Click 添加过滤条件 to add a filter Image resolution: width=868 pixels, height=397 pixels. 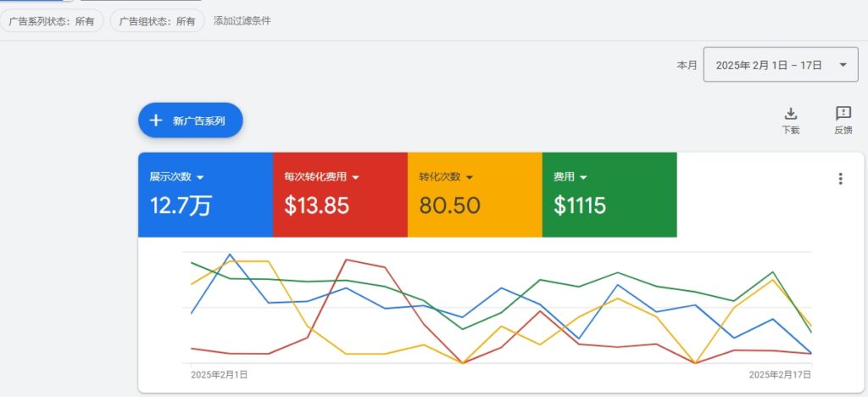(242, 20)
